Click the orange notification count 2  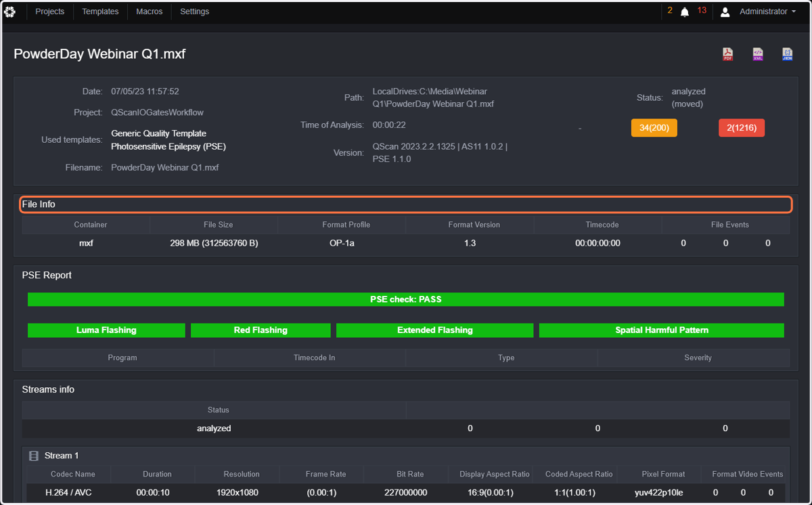[x=670, y=10]
